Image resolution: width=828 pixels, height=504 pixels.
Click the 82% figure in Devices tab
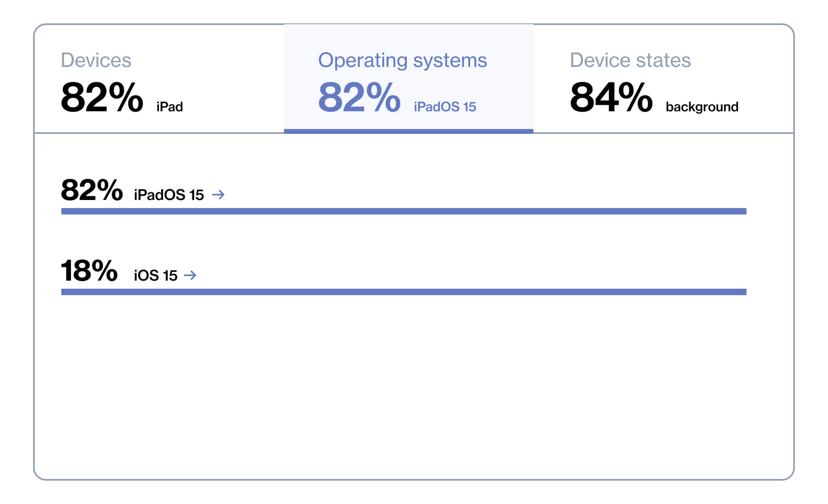tap(102, 97)
